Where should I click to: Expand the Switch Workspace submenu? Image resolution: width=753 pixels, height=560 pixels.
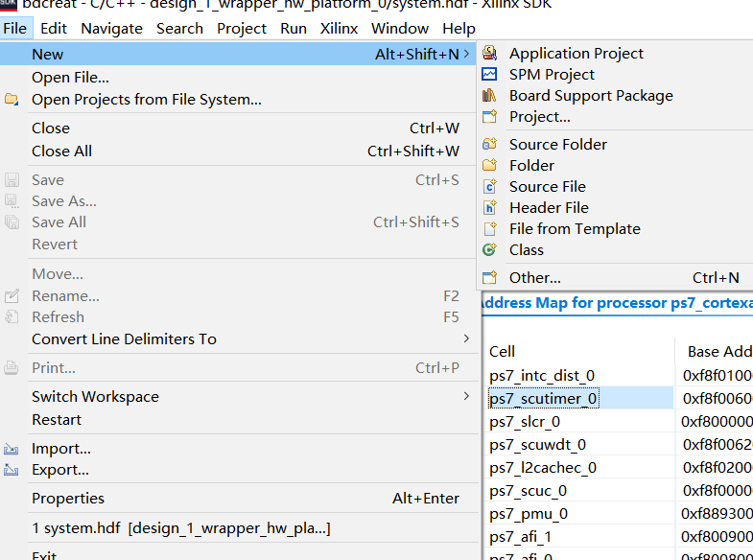[466, 396]
